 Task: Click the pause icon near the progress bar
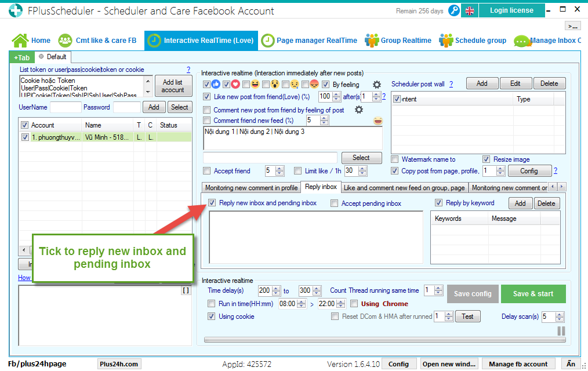(561, 331)
